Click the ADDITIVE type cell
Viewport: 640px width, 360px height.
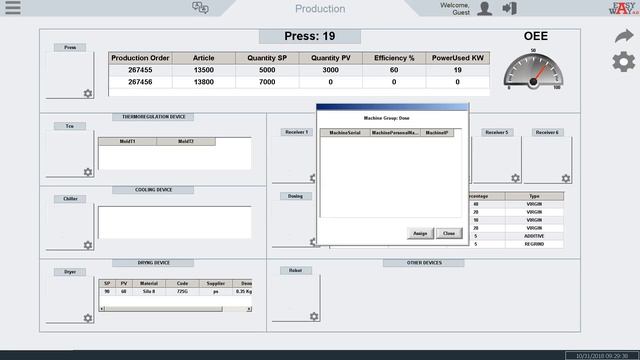[534, 236]
